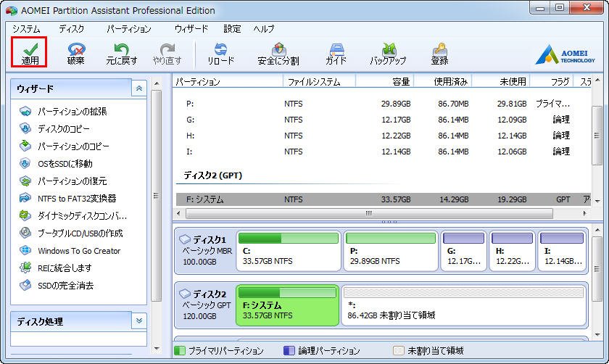Select the H: partition row
The width and height of the screenshot is (609, 364).
[383, 136]
